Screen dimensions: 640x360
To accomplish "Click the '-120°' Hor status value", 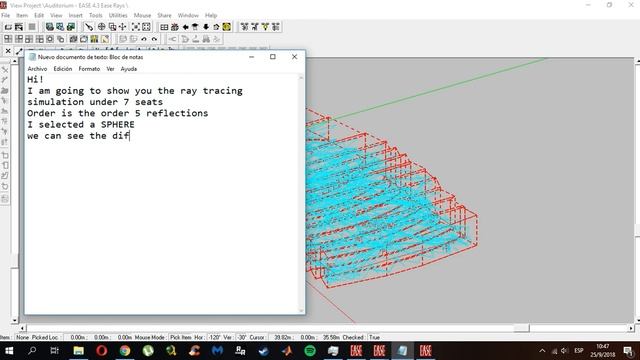I will (x=214, y=337).
